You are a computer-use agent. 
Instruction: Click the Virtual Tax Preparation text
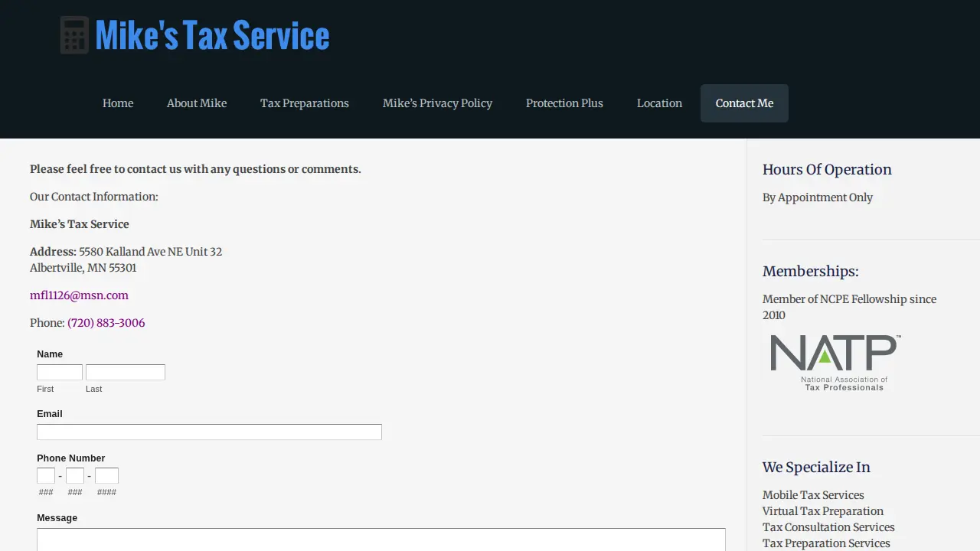(x=823, y=511)
